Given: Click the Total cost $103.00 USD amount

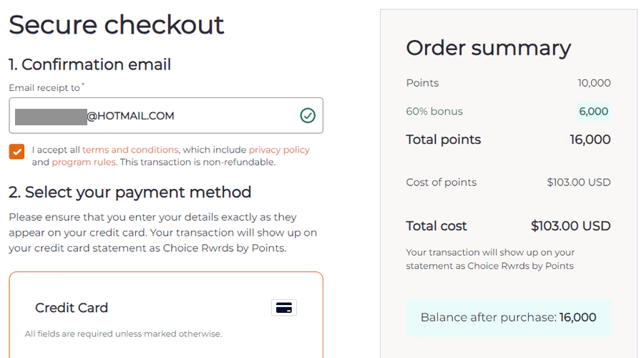Looking at the screenshot, I should 570,226.
